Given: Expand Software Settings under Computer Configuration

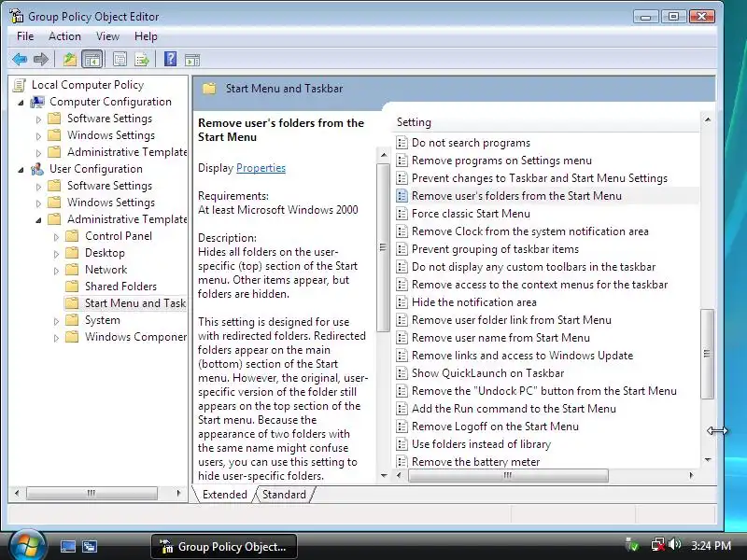Looking at the screenshot, I should [x=38, y=119].
